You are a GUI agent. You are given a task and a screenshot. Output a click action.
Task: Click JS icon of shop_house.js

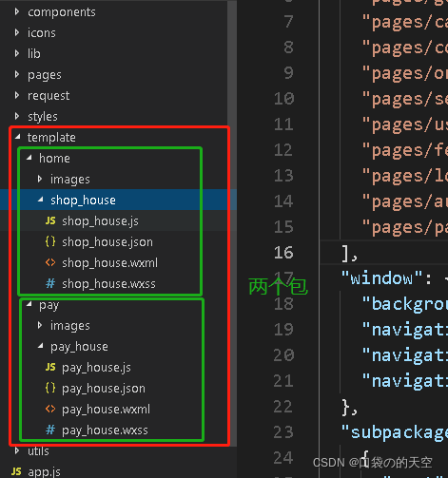50,220
